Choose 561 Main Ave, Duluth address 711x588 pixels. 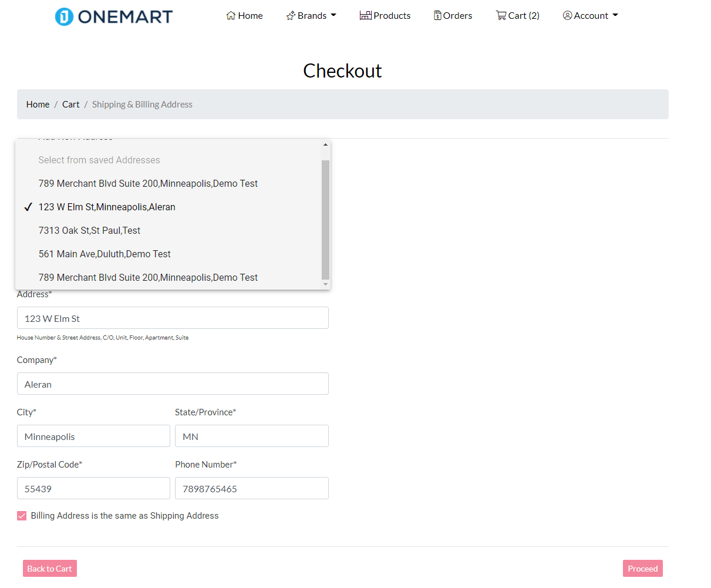[105, 254]
